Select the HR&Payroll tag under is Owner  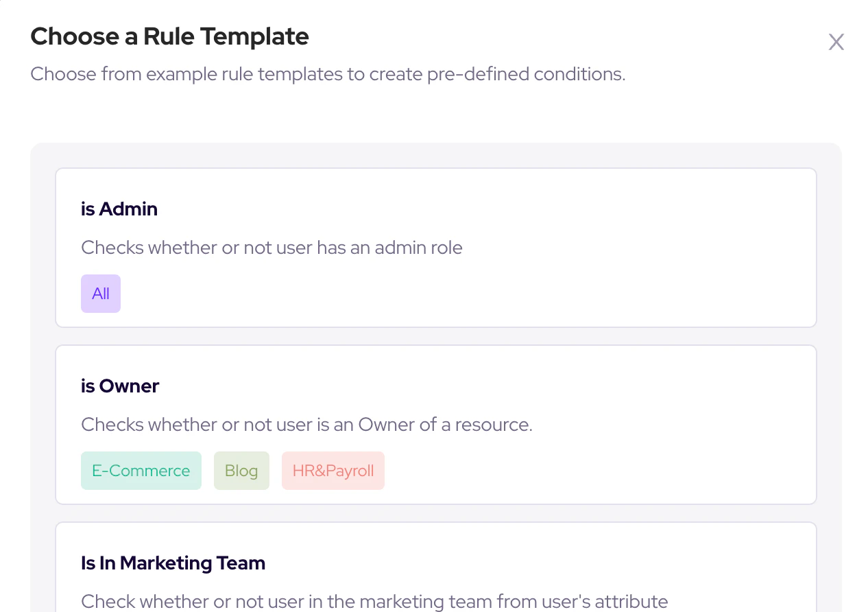pyautogui.click(x=333, y=471)
